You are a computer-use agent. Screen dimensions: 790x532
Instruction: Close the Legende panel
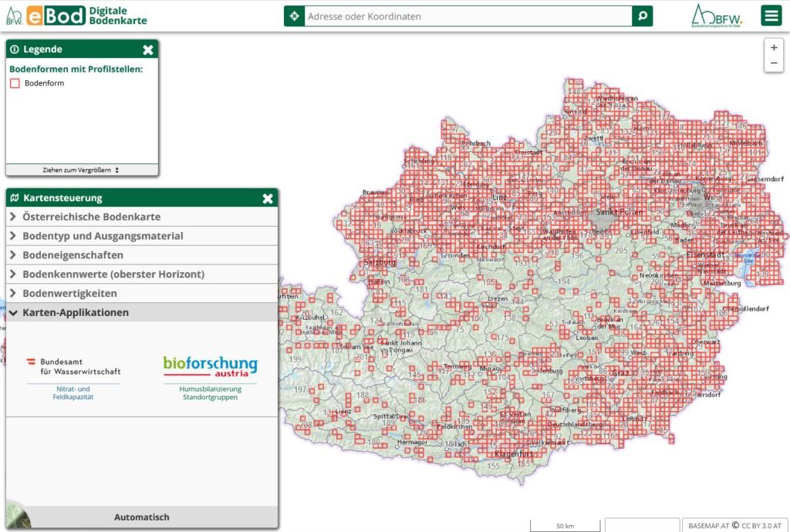[x=148, y=49]
